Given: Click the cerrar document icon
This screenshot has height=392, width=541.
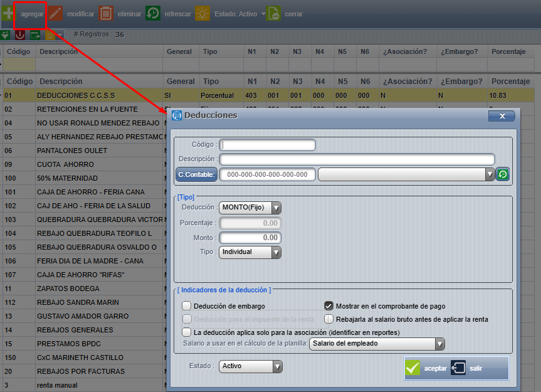Looking at the screenshot, I should (273, 14).
